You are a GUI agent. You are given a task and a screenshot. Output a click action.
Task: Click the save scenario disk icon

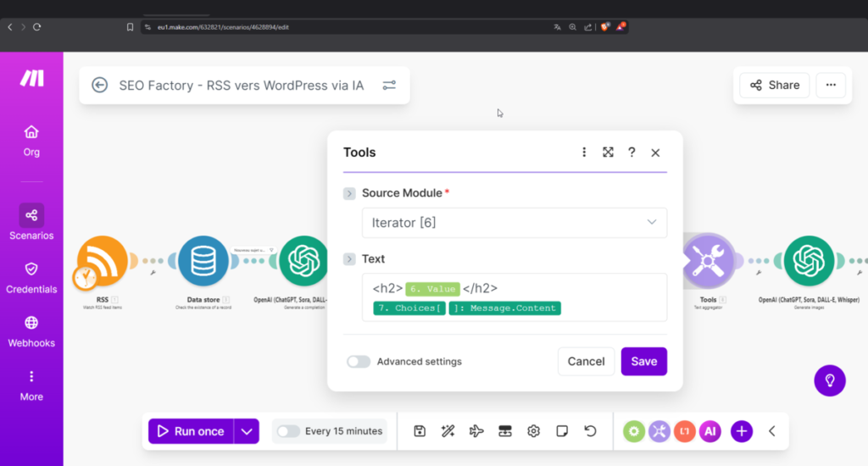pyautogui.click(x=420, y=431)
